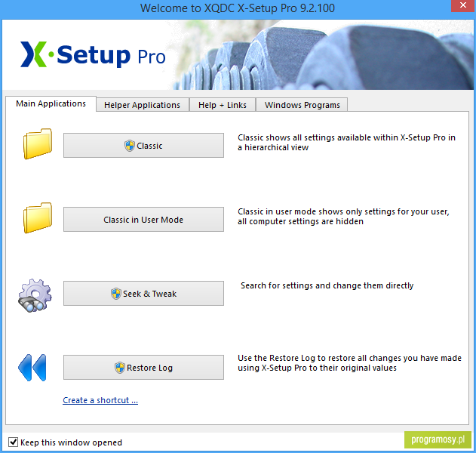Uncheck Keep this window opened
476x453 pixels.
tap(13, 442)
